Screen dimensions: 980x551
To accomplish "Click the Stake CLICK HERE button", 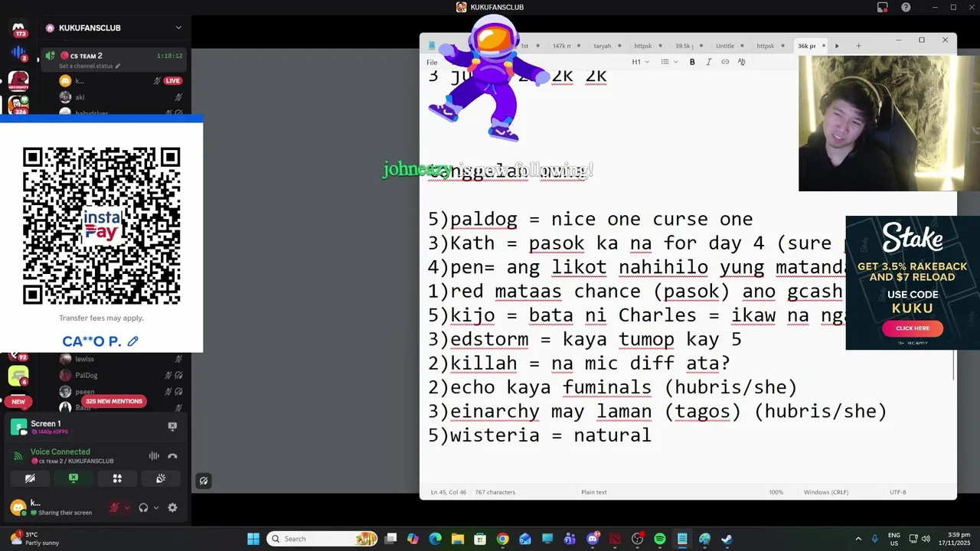I will coord(913,328).
